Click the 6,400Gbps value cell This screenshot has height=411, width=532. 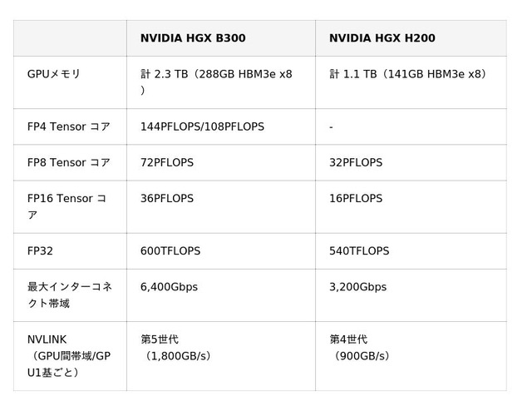pyautogui.click(x=170, y=287)
